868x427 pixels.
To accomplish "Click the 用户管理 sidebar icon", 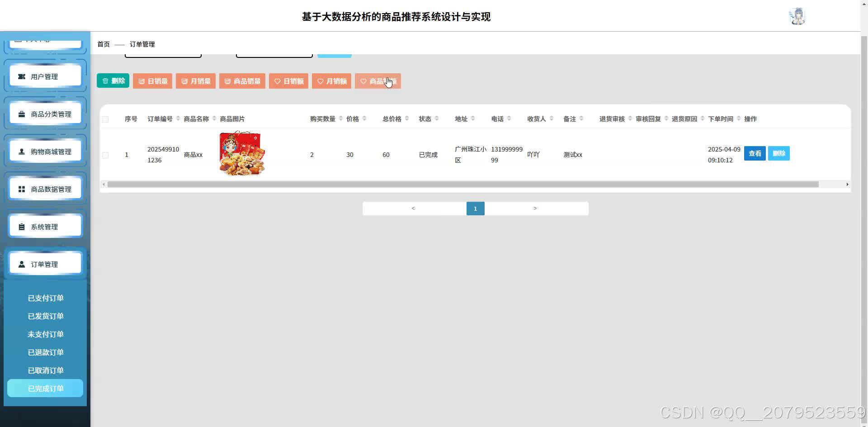I will [x=22, y=76].
